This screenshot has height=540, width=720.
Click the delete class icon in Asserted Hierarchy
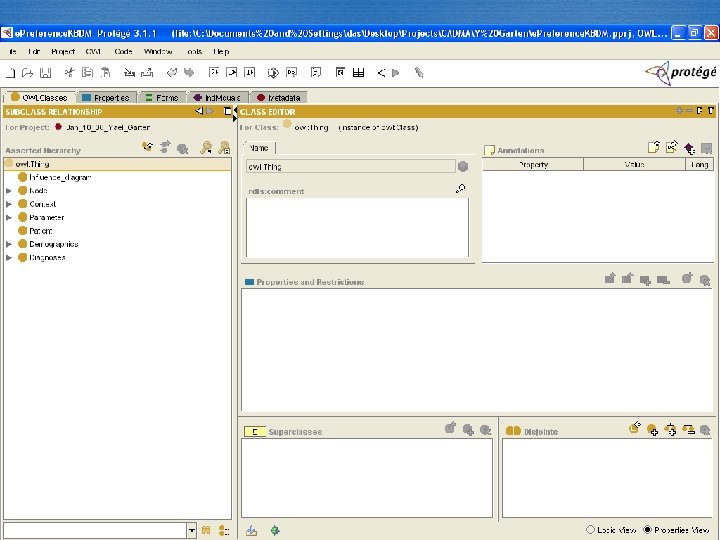click(x=182, y=148)
